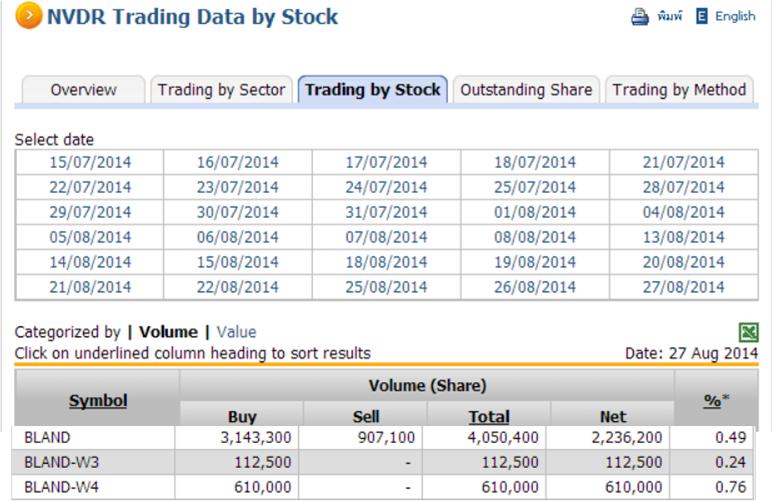This screenshot has height=501, width=773.
Task: Open the Outstanding Share tab
Action: [526, 90]
